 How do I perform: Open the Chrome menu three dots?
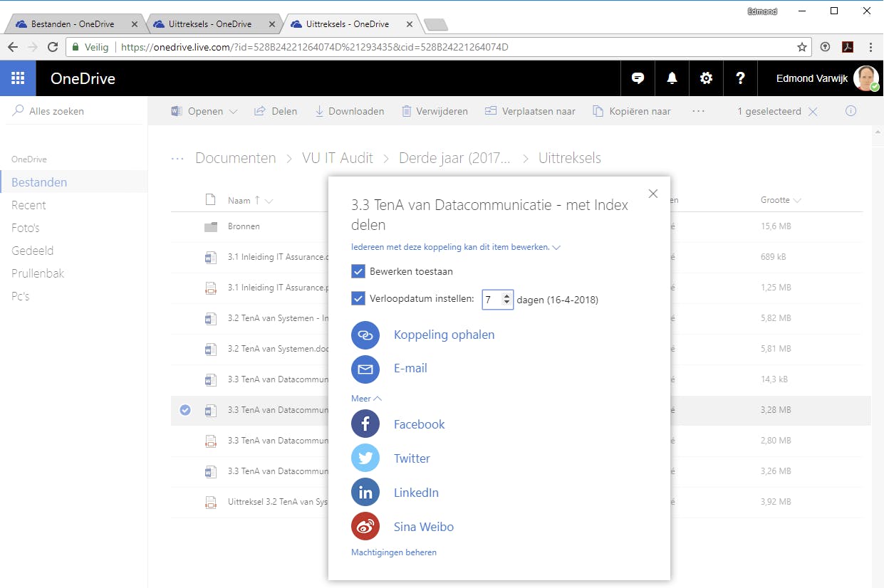(870, 47)
